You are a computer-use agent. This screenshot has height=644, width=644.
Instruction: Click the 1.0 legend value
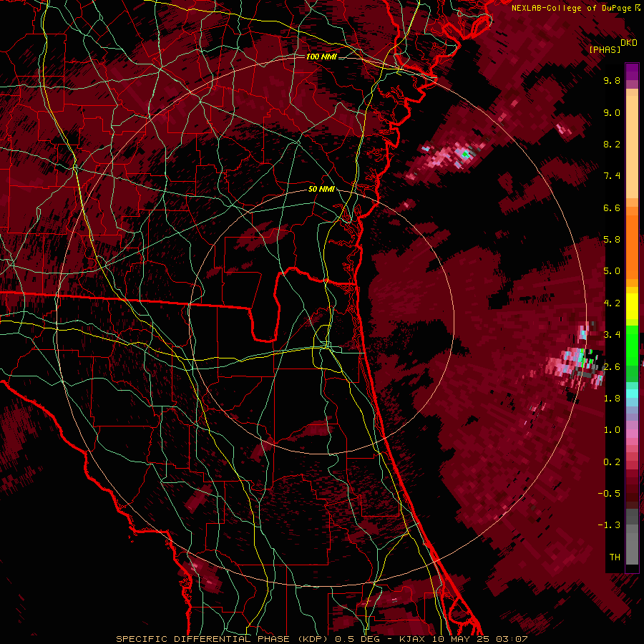pos(612,430)
